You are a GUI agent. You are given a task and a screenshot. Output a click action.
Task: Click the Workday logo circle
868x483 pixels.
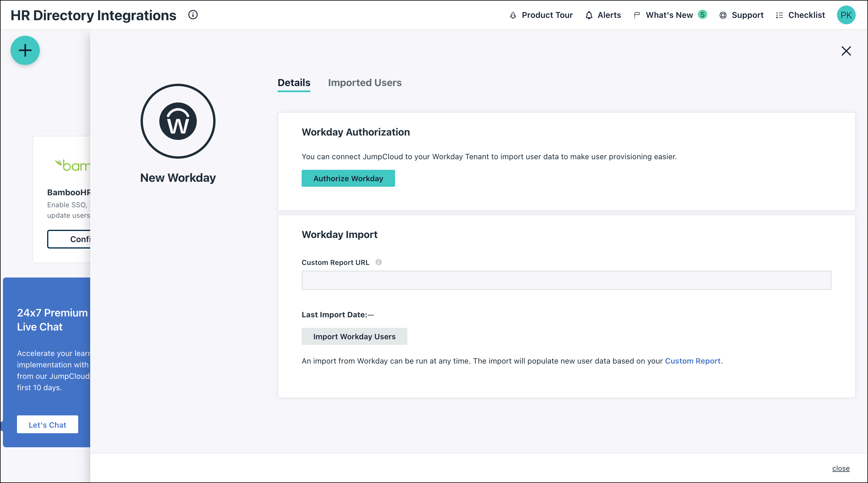click(178, 121)
